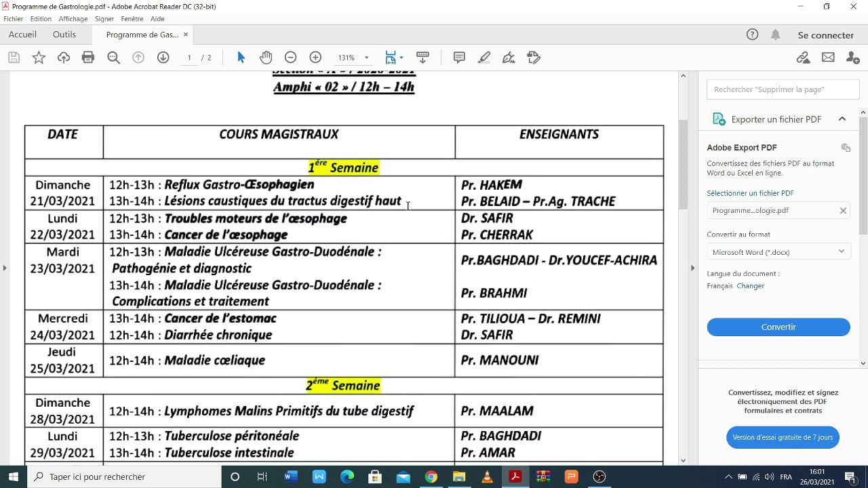
Task: Expand the left navigation pane arrow
Action: [x=5, y=268]
